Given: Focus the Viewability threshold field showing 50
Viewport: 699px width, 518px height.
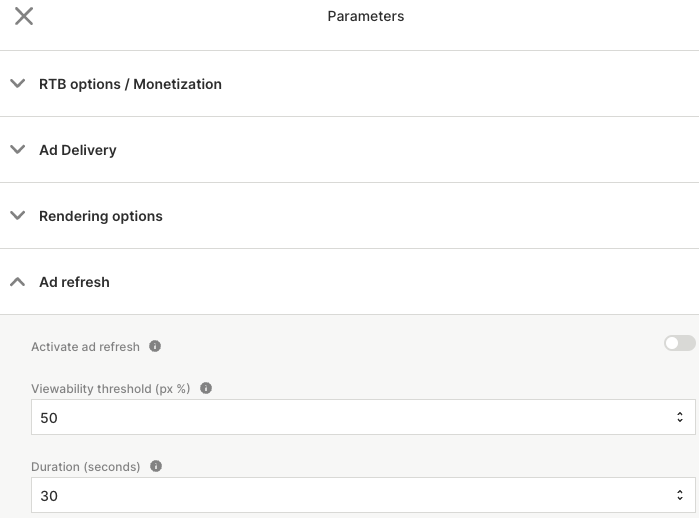Looking at the screenshot, I should [340, 417].
